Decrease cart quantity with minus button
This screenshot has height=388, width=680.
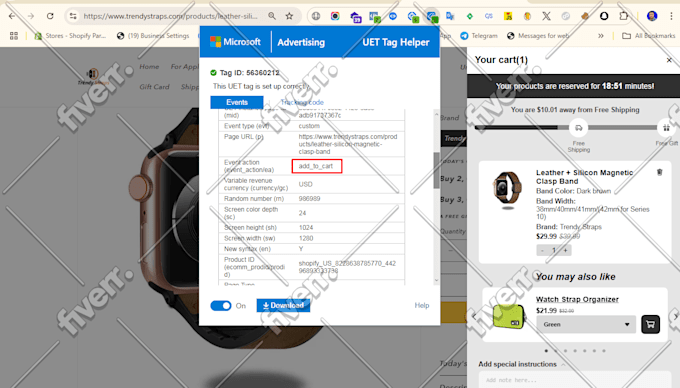pyautogui.click(x=542, y=250)
